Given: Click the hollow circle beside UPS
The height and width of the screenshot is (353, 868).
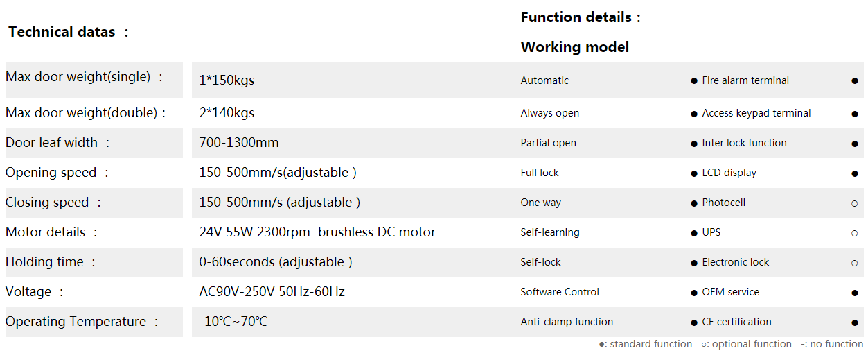Looking at the screenshot, I should pyautogui.click(x=854, y=233).
